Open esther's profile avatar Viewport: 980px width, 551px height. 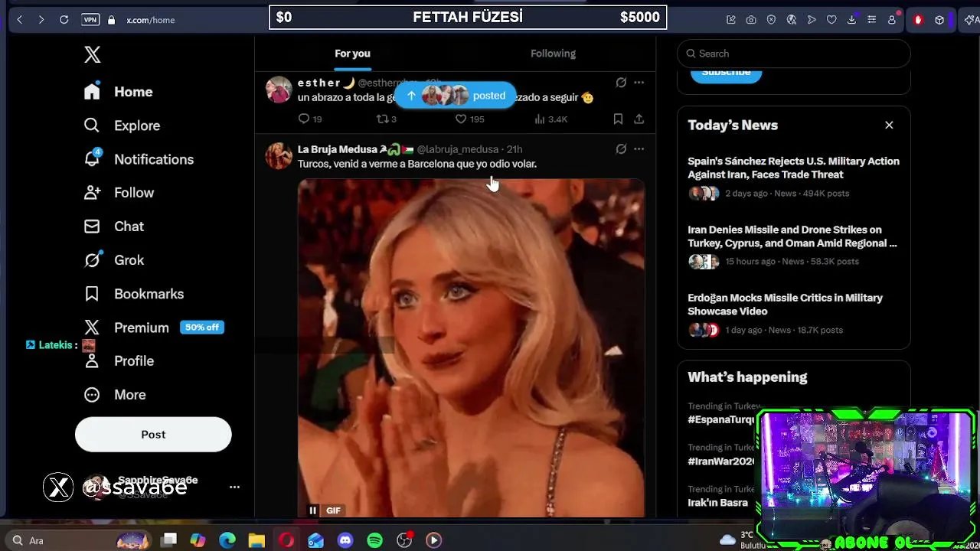(279, 90)
